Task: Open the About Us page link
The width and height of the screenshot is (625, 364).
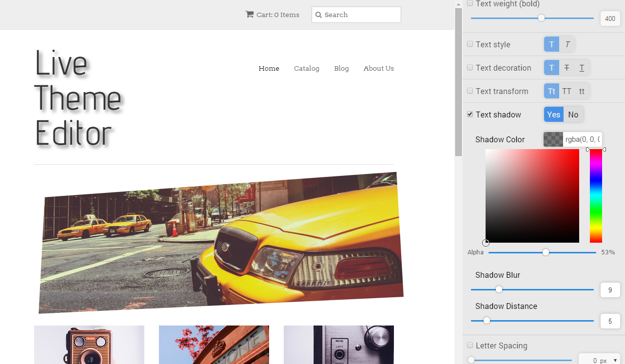Action: click(378, 68)
